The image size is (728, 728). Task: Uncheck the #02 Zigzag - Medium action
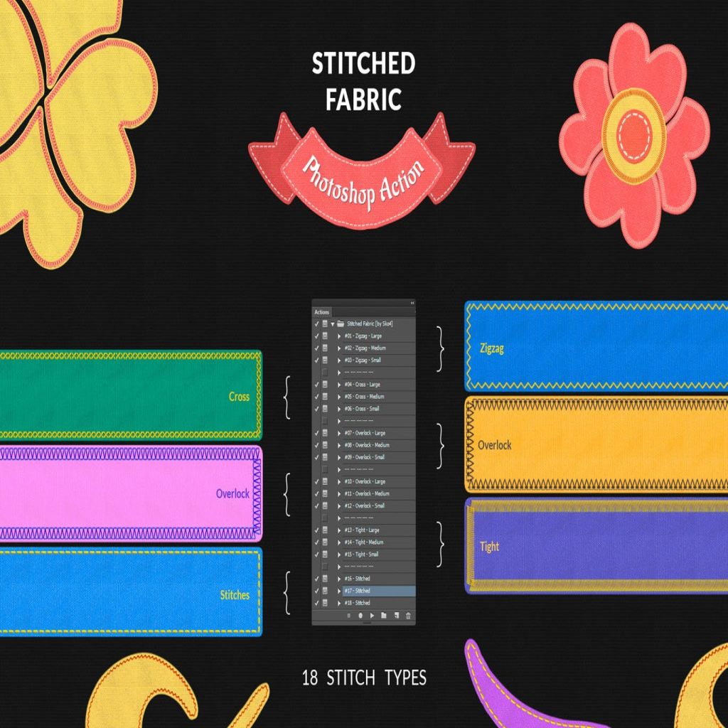(316, 348)
